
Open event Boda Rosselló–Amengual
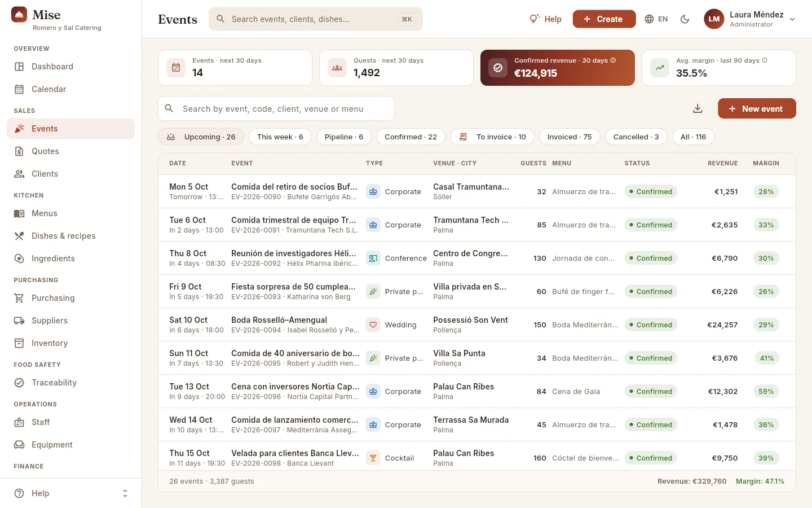point(279,320)
